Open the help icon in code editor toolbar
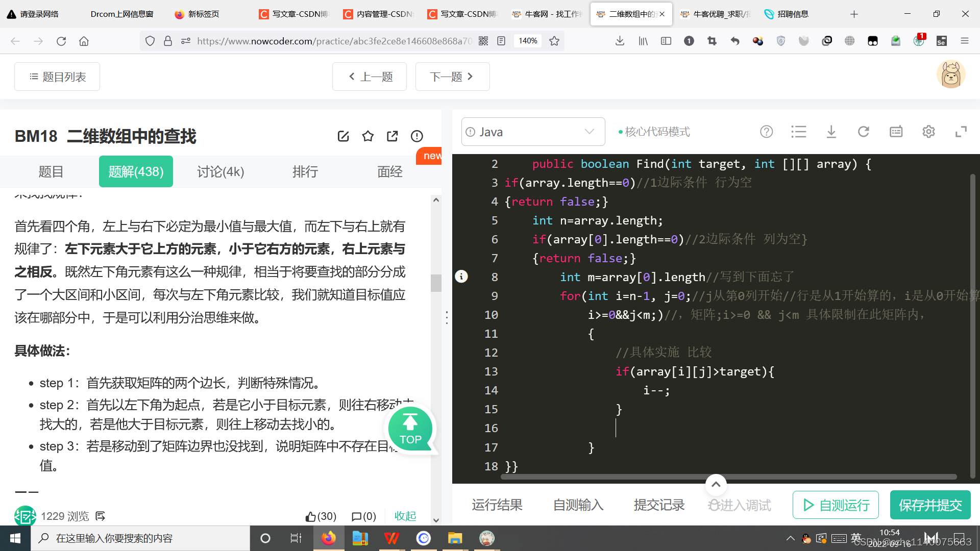Viewport: 980px width, 551px height. tap(766, 132)
